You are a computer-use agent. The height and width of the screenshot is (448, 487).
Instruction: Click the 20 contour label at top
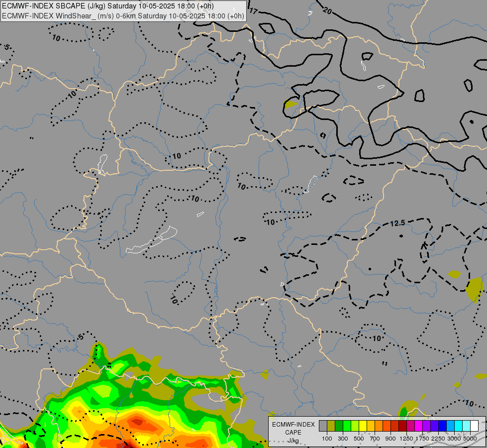[327, 11]
